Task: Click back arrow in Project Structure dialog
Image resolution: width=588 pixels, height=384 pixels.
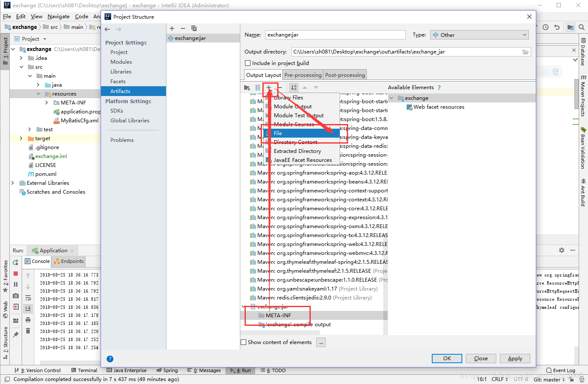Action: coord(107,29)
